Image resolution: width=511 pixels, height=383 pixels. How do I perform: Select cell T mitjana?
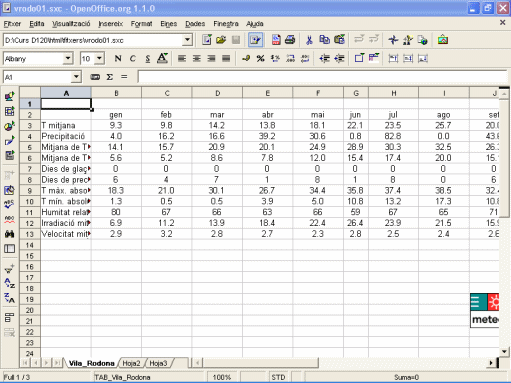[x=66, y=126]
